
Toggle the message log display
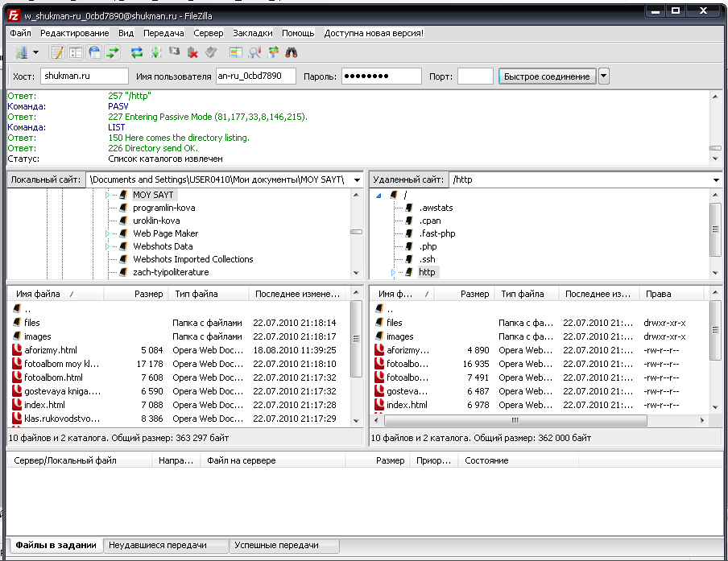click(57, 52)
